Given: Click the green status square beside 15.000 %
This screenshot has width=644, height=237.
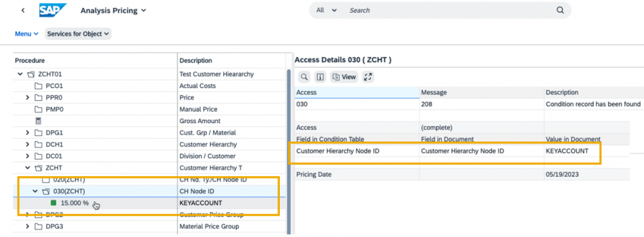Looking at the screenshot, I should click(53, 203).
